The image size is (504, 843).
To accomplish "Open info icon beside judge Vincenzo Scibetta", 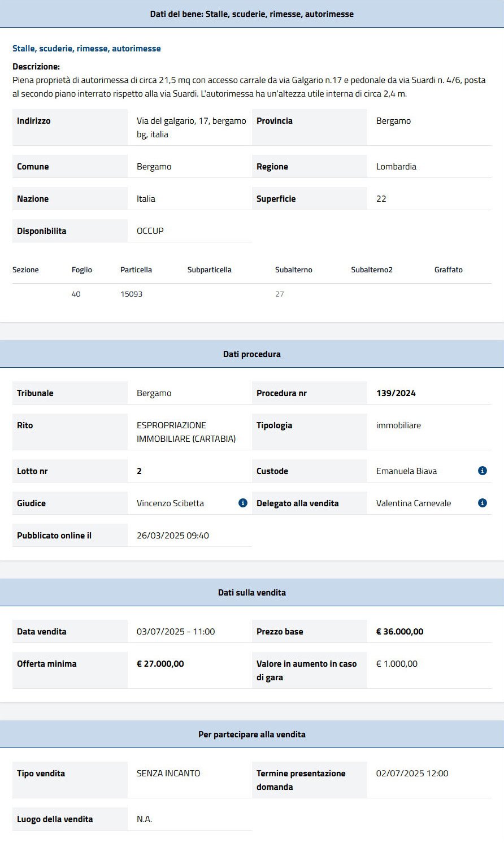I will click(243, 503).
